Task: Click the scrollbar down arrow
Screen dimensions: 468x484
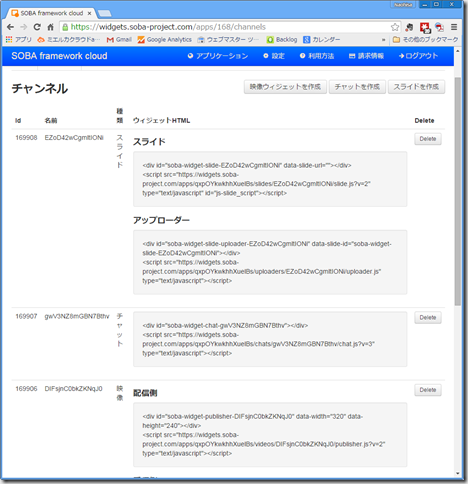Action: [458, 474]
